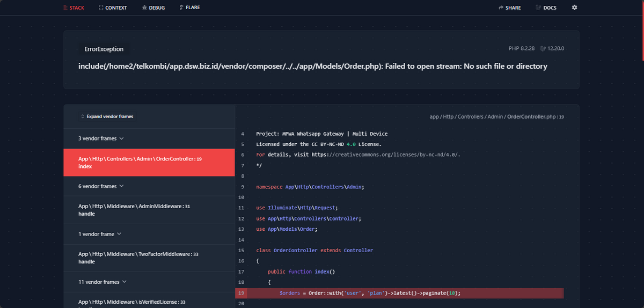Open the STACK tab
The image size is (644, 308).
[74, 8]
